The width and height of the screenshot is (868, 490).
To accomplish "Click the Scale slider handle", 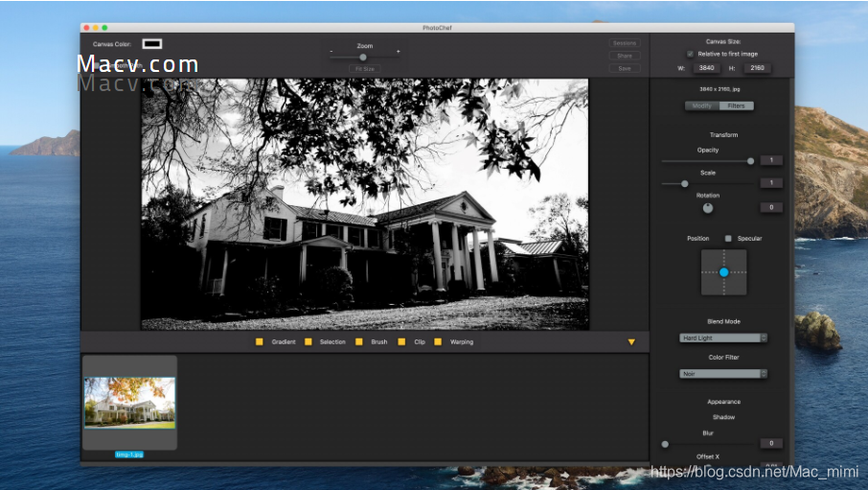I will point(685,183).
